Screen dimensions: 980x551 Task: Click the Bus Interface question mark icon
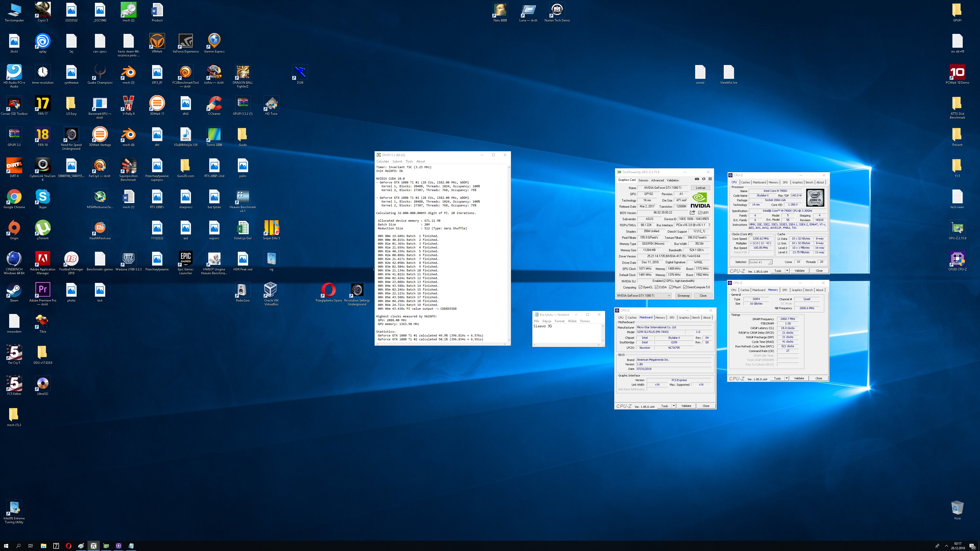coord(709,225)
